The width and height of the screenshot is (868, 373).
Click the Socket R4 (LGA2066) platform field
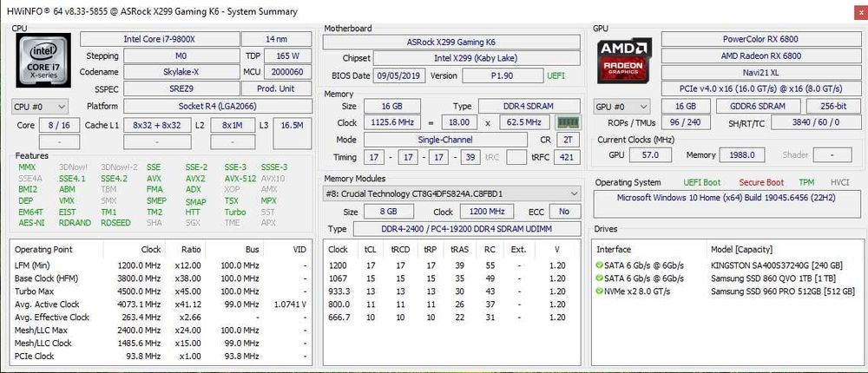218,106
